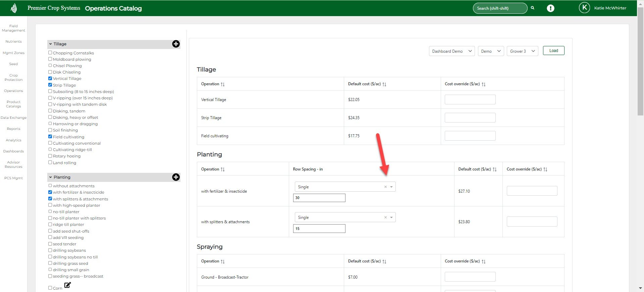
Task: Check the no-till planter option
Action: click(x=50, y=212)
